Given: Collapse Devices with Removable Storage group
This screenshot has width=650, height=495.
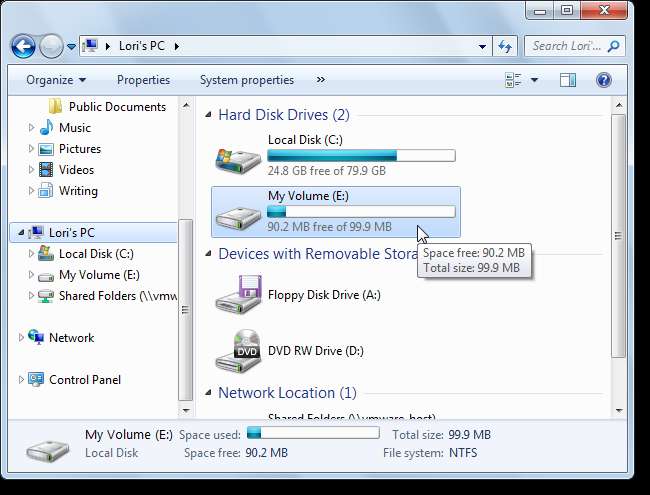Looking at the screenshot, I should [x=209, y=254].
